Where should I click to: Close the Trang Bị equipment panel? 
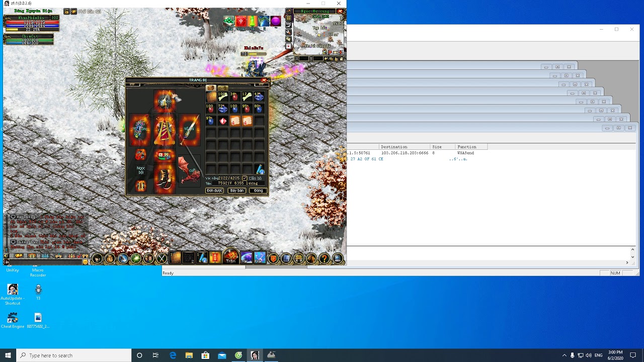(264, 80)
